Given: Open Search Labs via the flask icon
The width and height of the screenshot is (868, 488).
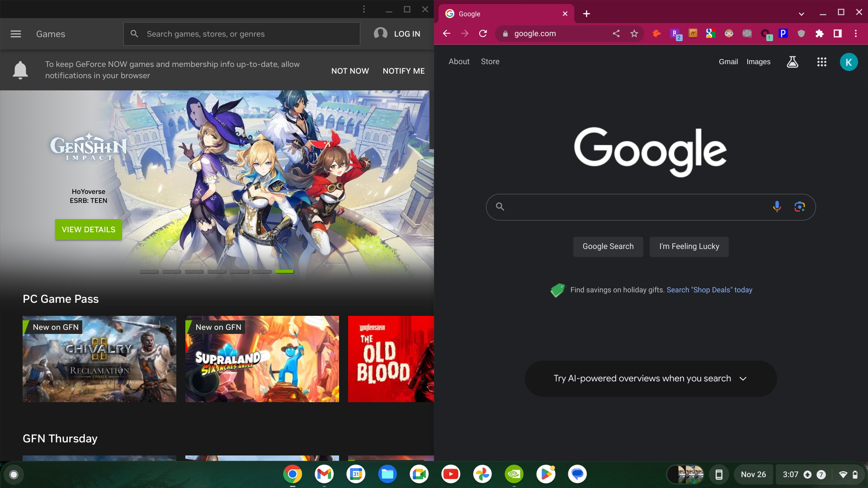Looking at the screenshot, I should coord(793,62).
